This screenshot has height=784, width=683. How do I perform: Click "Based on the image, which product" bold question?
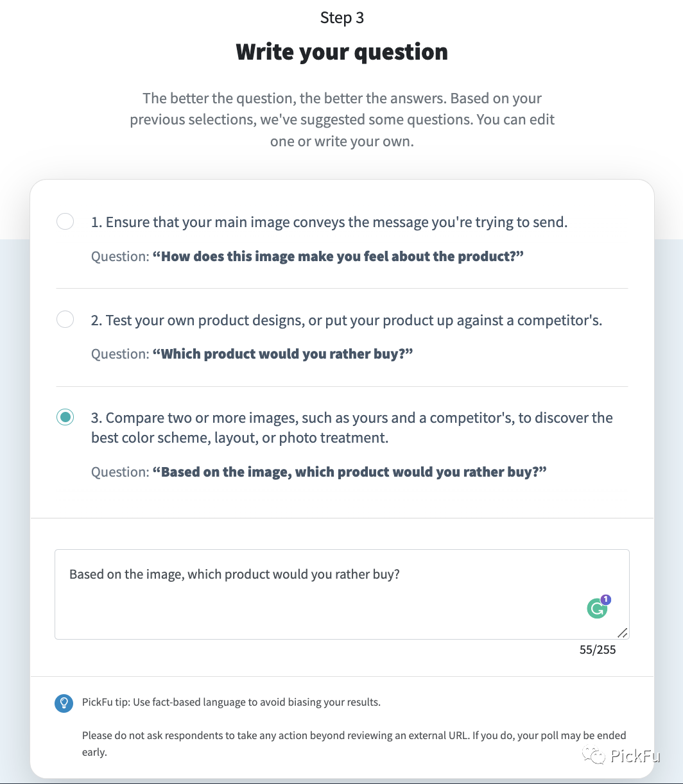[349, 472]
